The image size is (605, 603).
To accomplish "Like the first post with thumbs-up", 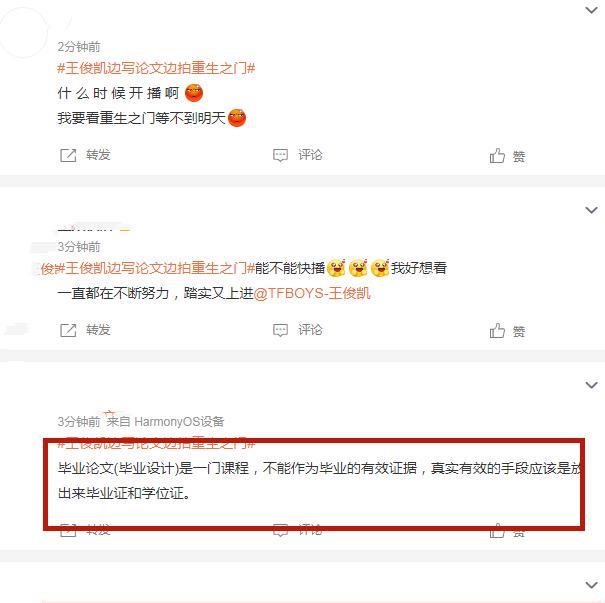I will tap(497, 156).
